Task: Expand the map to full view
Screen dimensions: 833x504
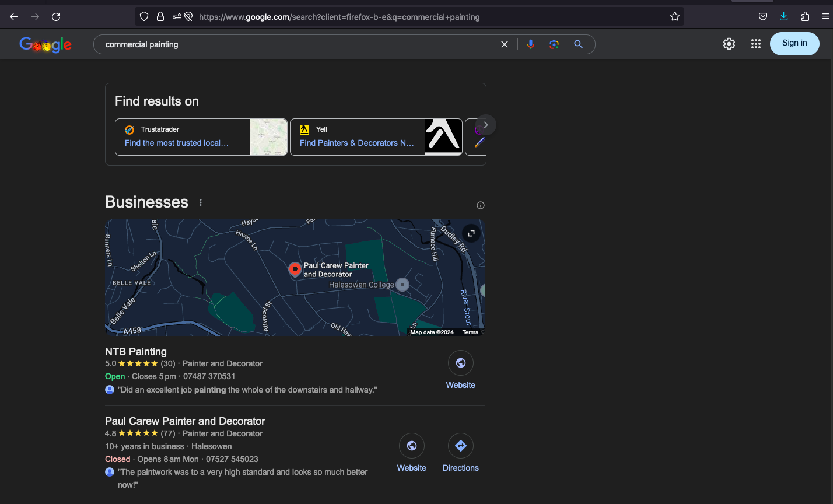Action: click(x=471, y=233)
